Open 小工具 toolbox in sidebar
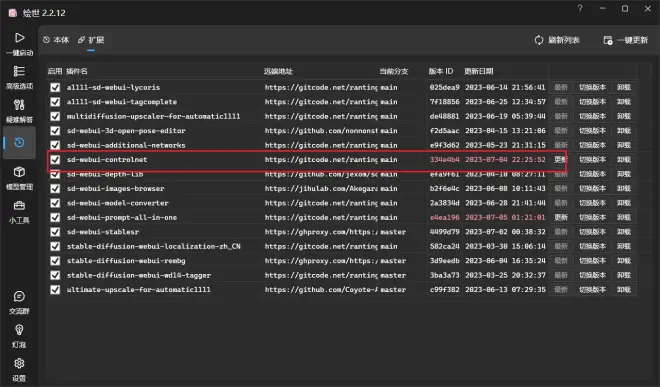Viewport: 660px width, 387px height. 19,211
